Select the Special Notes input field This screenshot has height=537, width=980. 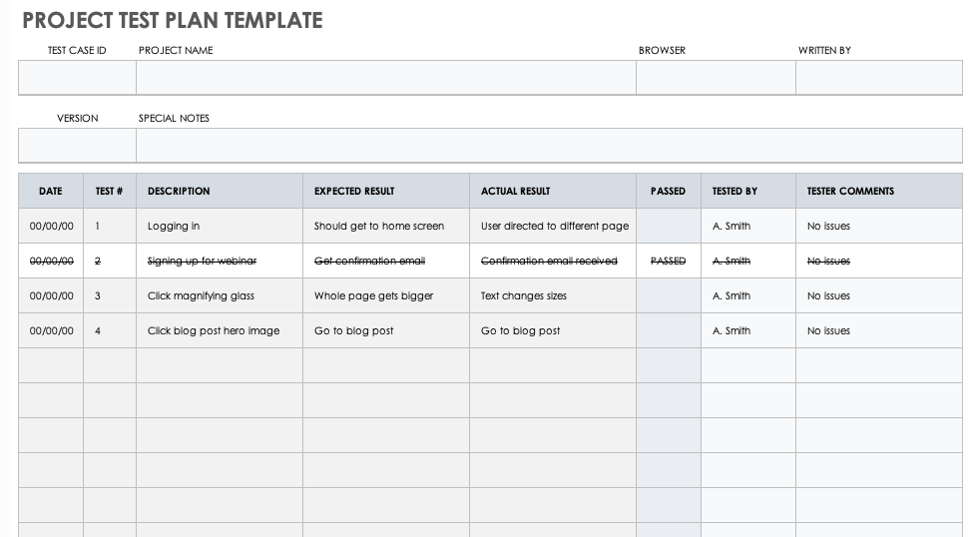point(549,146)
